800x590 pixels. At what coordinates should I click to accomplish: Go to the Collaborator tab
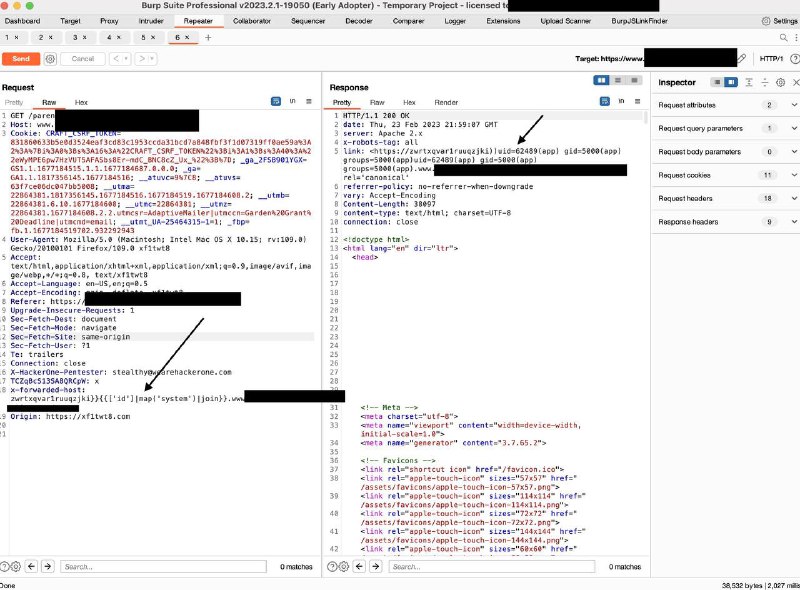252,21
